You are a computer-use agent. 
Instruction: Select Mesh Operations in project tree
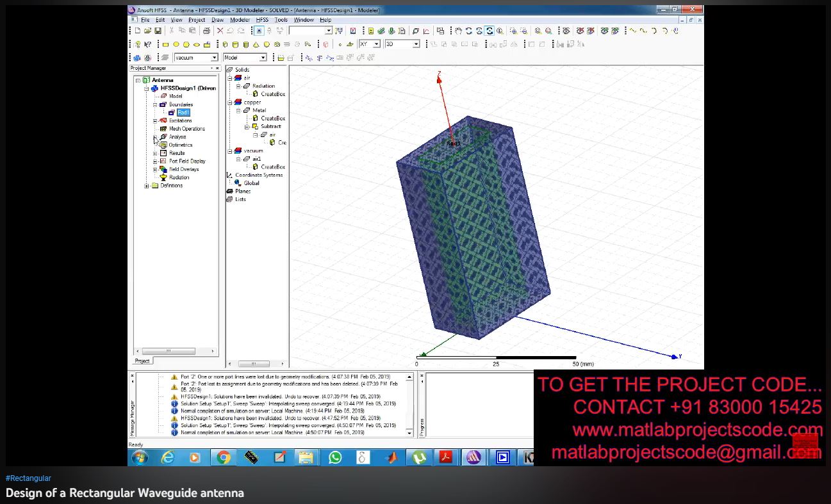tap(186, 129)
